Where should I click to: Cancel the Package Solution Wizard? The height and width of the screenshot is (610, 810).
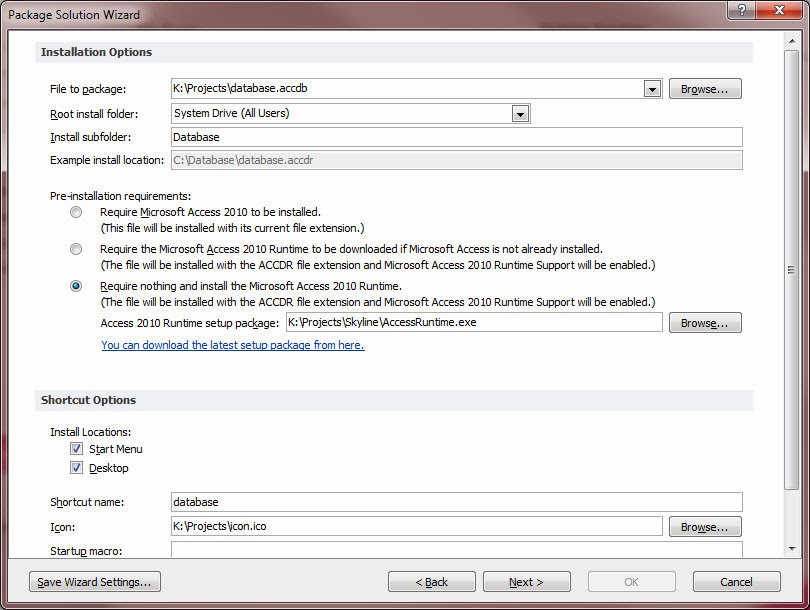(736, 581)
